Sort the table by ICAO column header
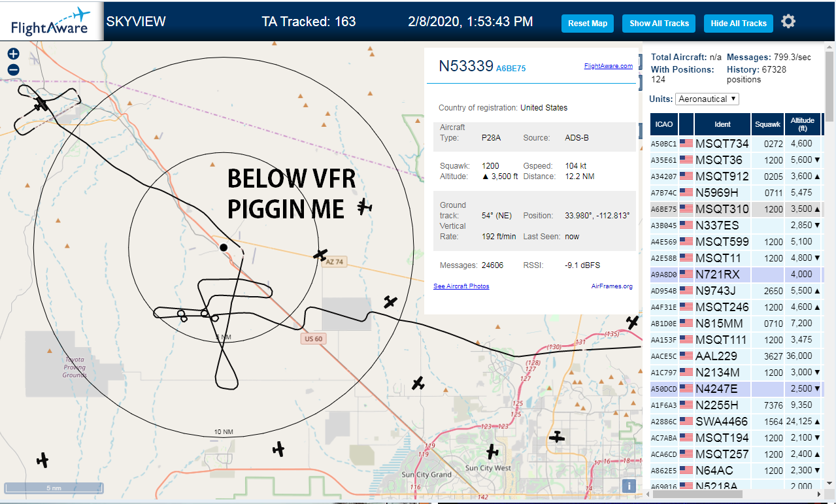 tap(664, 124)
